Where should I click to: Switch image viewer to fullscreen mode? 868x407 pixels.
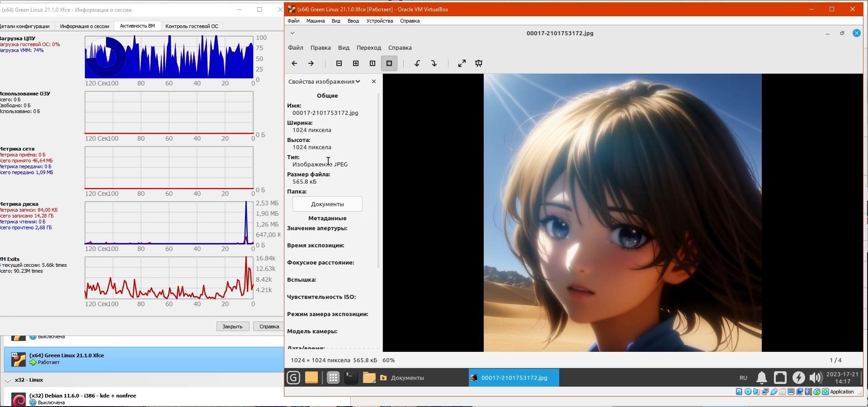[x=462, y=63]
